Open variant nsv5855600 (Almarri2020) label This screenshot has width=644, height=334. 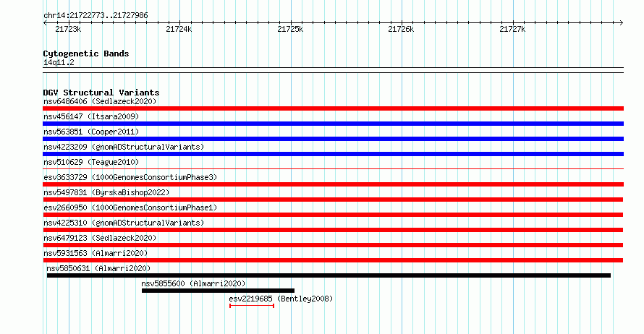click(x=193, y=283)
